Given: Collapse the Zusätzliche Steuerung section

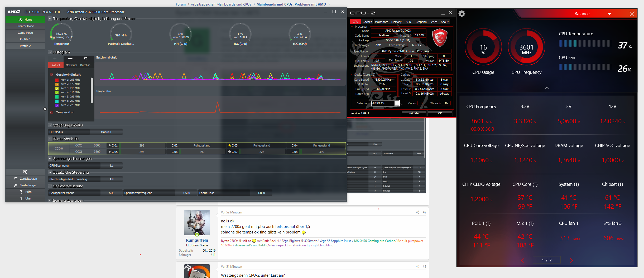Looking at the screenshot, I should 50,172.
